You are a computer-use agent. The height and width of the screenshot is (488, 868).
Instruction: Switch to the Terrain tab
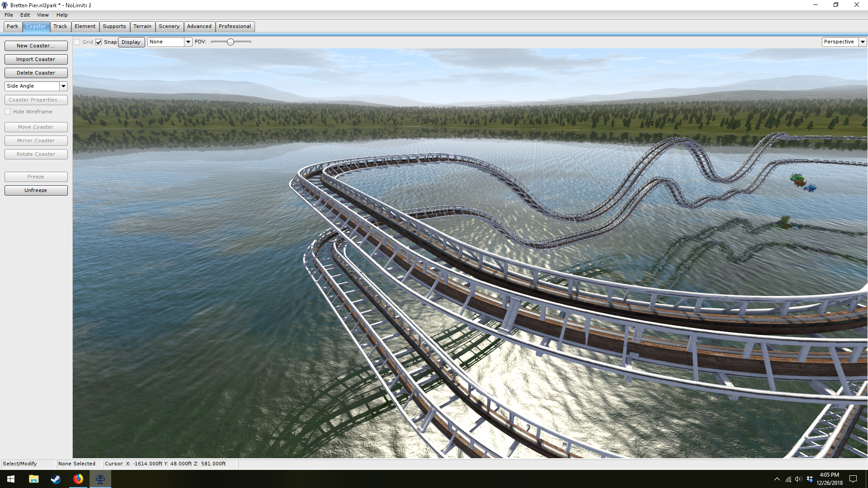142,26
